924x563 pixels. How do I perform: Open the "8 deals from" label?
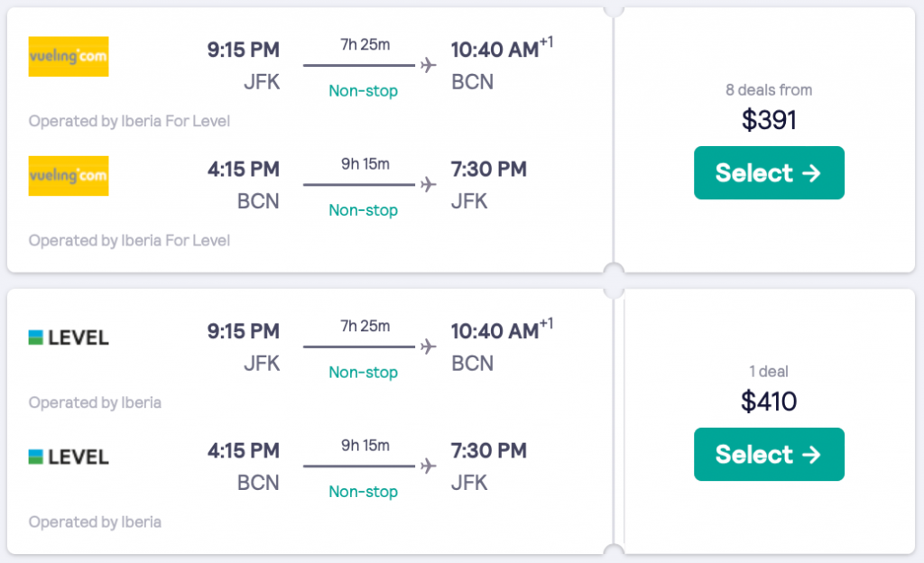[x=769, y=90]
